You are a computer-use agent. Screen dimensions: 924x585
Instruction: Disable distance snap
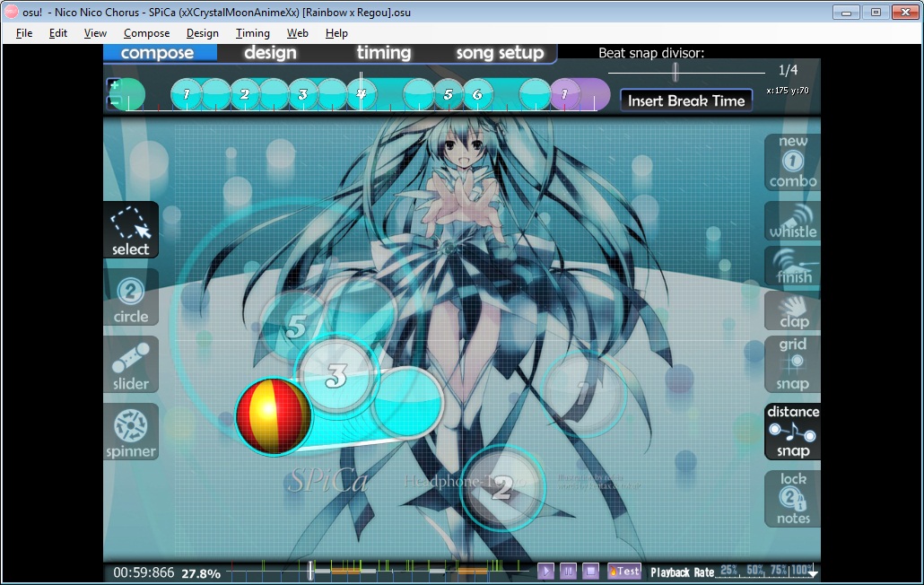(793, 432)
